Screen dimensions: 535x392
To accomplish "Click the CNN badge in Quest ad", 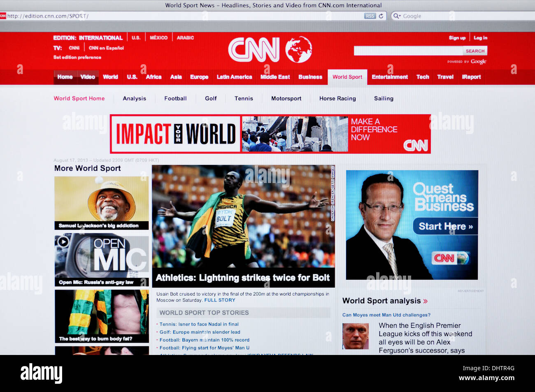I will tap(450, 258).
